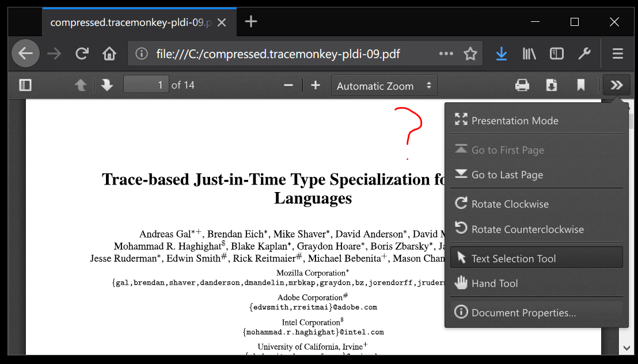Print the PDF document
638x364 pixels.
[522, 85]
